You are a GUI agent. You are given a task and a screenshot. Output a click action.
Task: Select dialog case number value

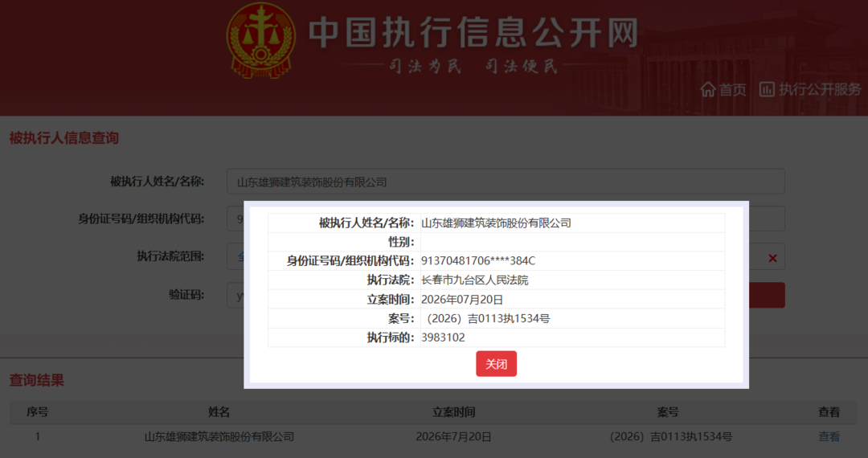489,319
